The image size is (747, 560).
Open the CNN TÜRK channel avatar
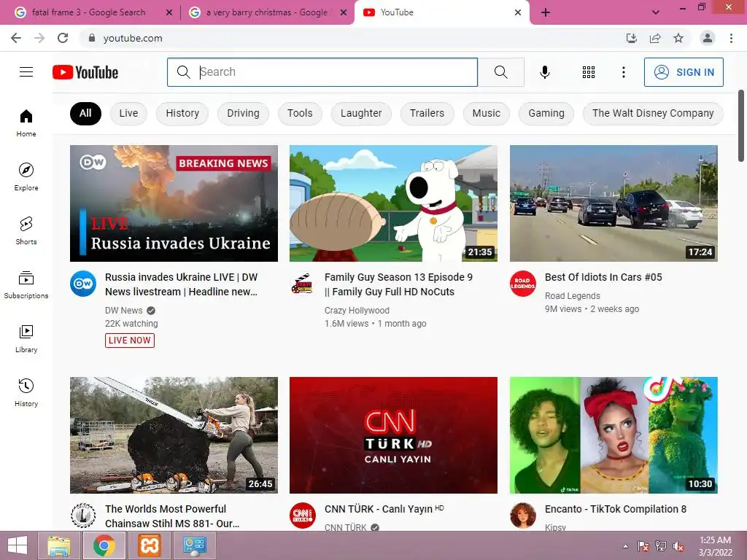pyautogui.click(x=303, y=516)
